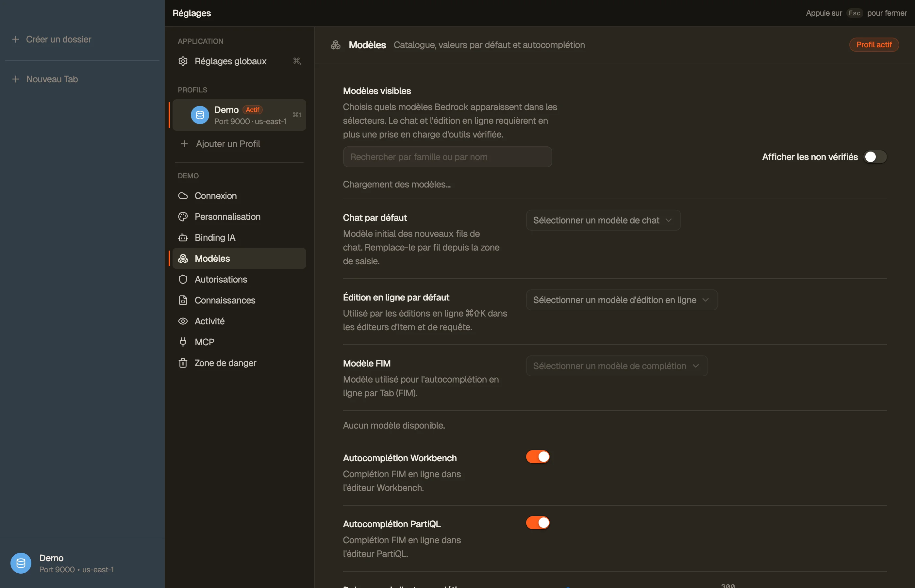This screenshot has width=915, height=588.
Task: Click the Autocomplétion PartiQL label
Action: 392,524
